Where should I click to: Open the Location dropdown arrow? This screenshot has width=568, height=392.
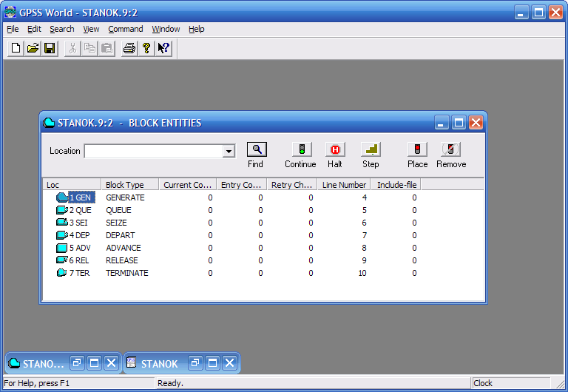[229, 152]
